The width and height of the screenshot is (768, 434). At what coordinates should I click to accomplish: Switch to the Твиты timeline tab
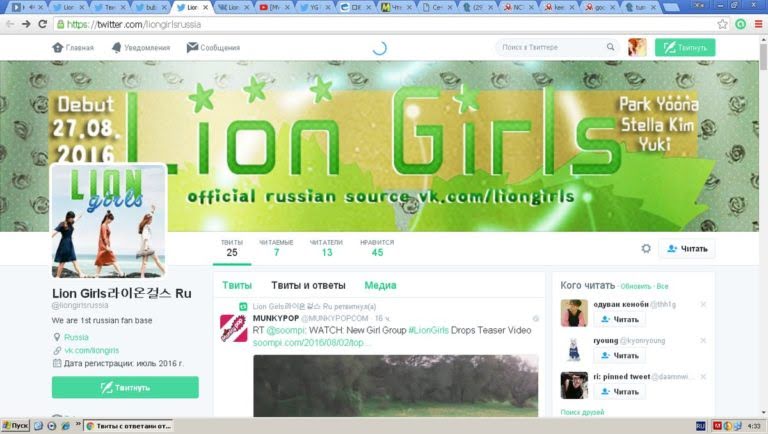pos(237,285)
